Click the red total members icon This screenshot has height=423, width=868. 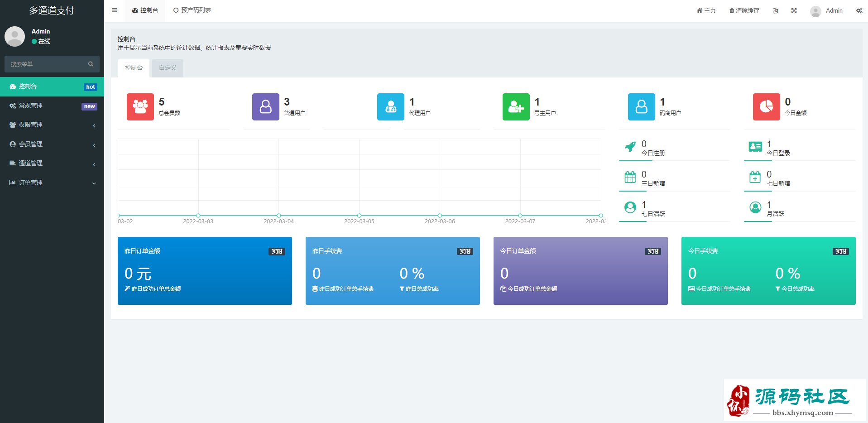(140, 107)
